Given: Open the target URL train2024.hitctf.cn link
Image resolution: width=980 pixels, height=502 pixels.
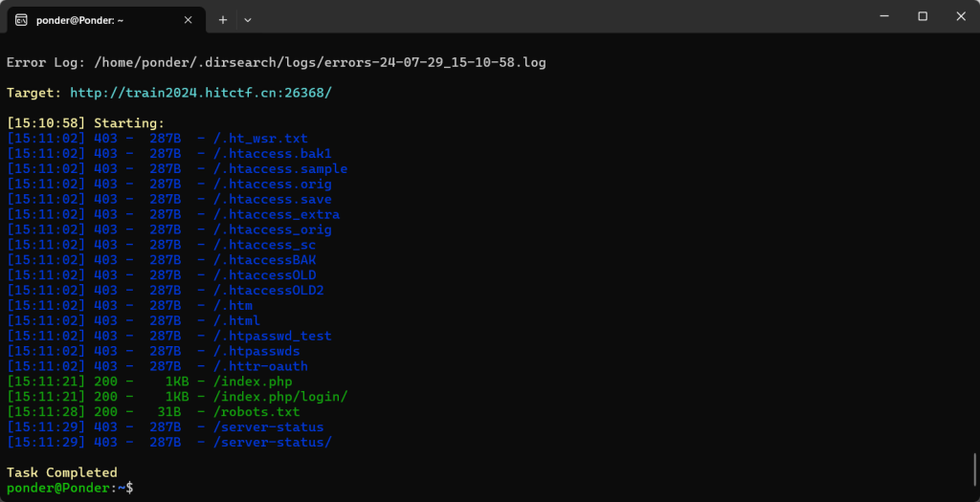Looking at the screenshot, I should 201,93.
